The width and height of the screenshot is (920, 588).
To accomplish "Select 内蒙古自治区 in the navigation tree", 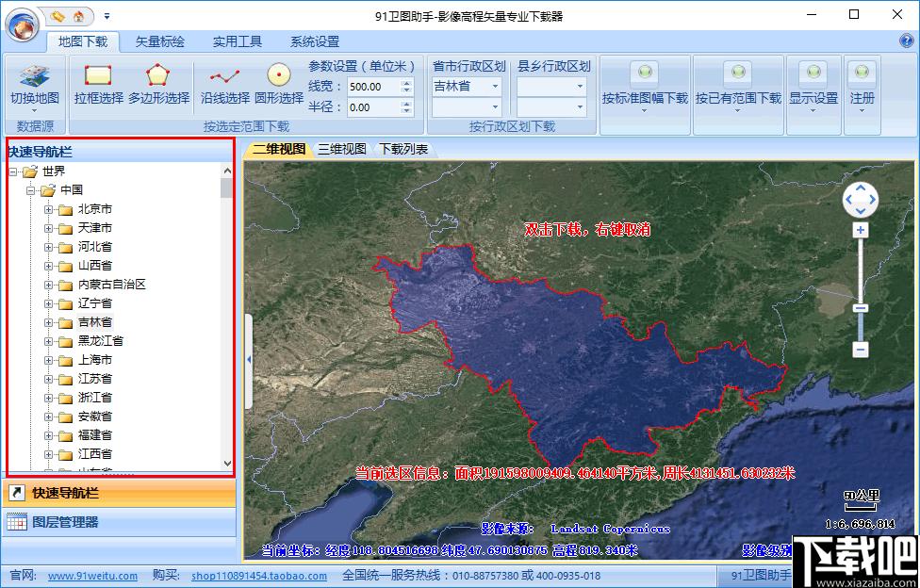I will point(111,284).
